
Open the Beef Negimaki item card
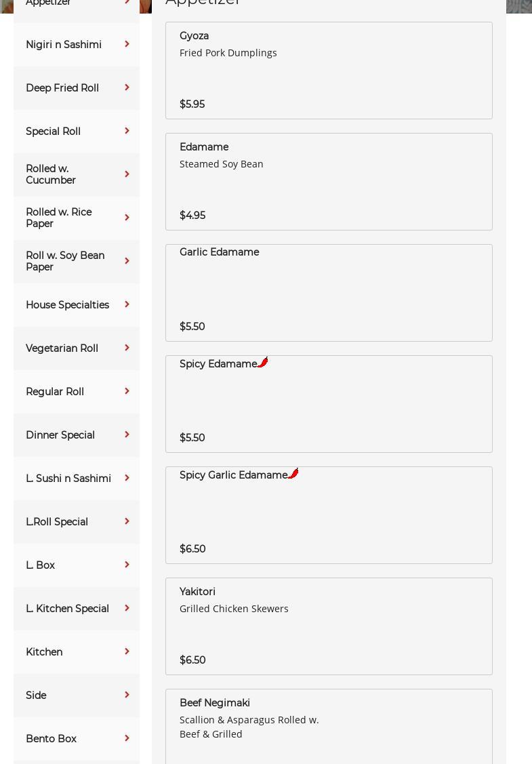point(329,725)
